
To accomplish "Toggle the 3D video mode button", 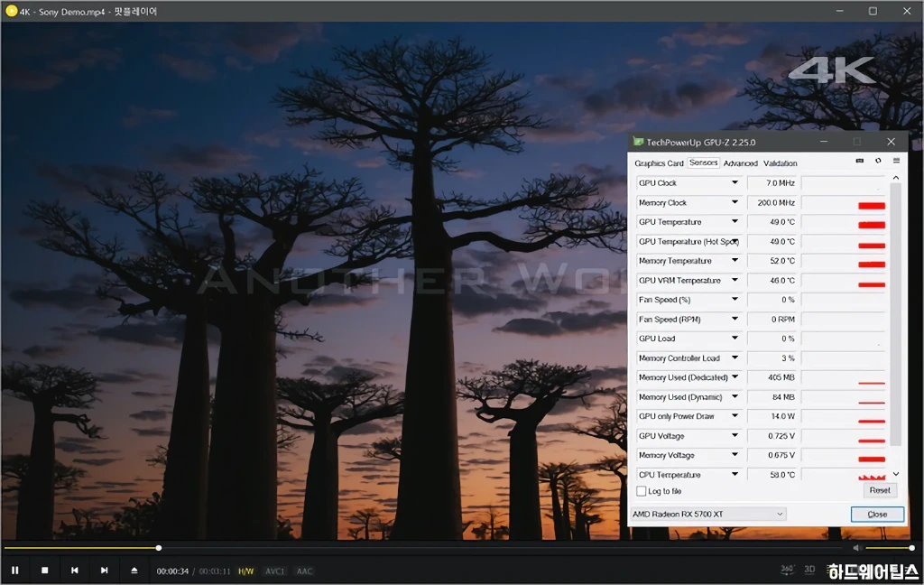I will coord(809,570).
